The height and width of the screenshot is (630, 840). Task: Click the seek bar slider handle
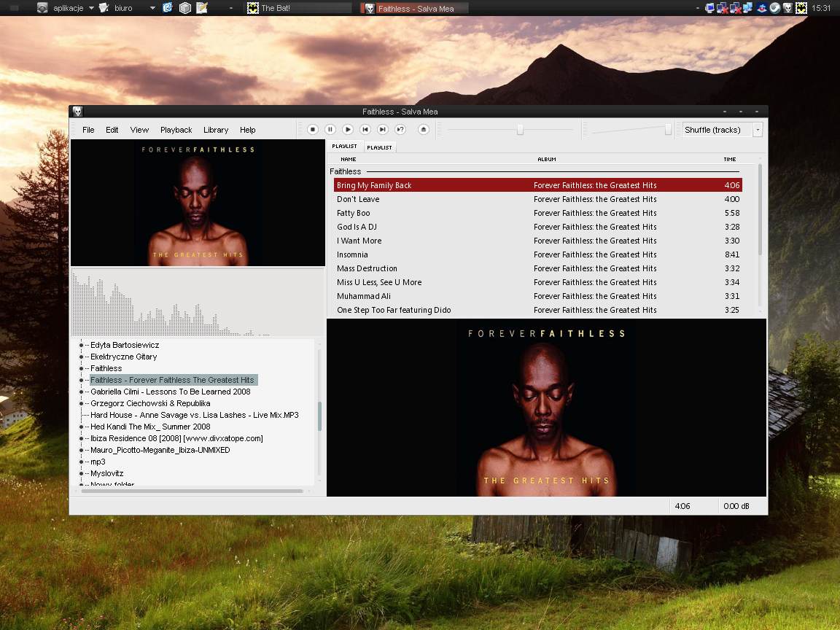click(x=520, y=130)
